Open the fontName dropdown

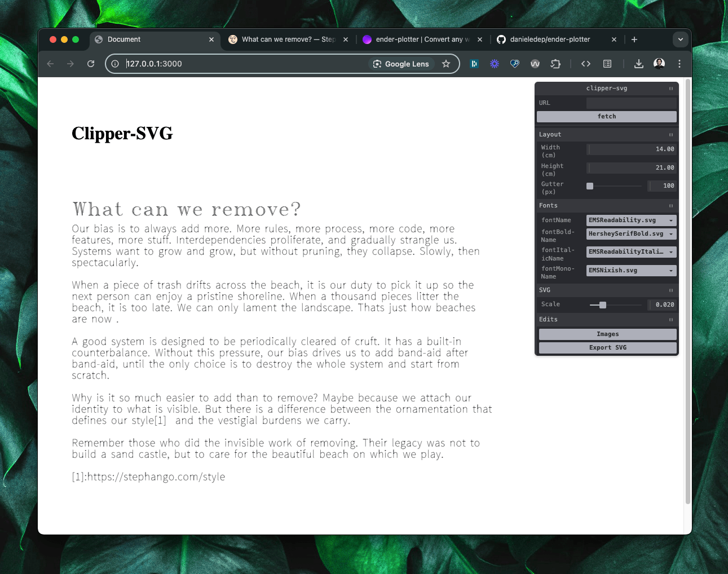coord(632,220)
